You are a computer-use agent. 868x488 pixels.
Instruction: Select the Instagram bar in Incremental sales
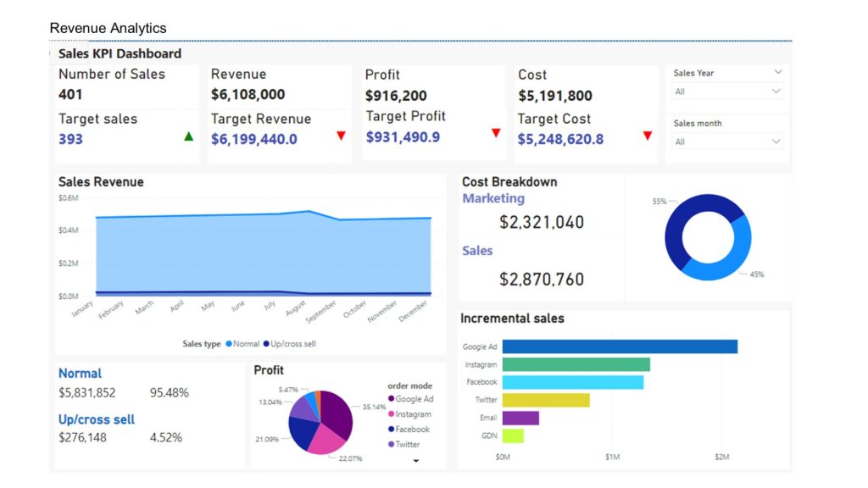576,364
